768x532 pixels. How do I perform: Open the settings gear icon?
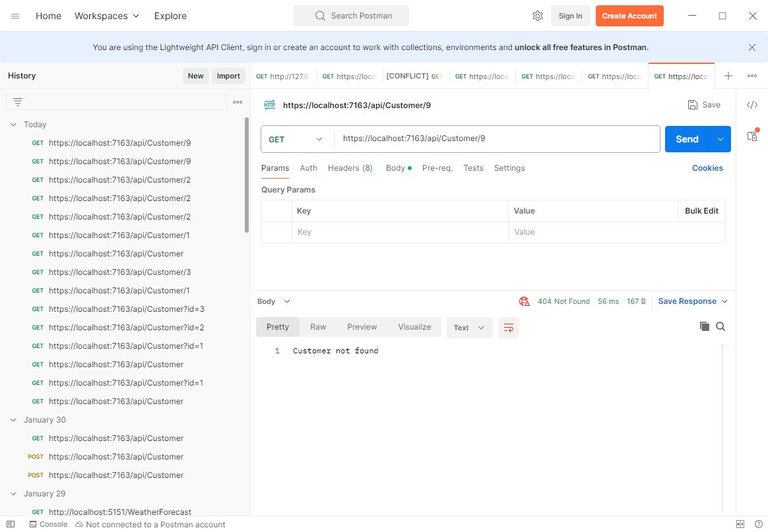(537, 16)
